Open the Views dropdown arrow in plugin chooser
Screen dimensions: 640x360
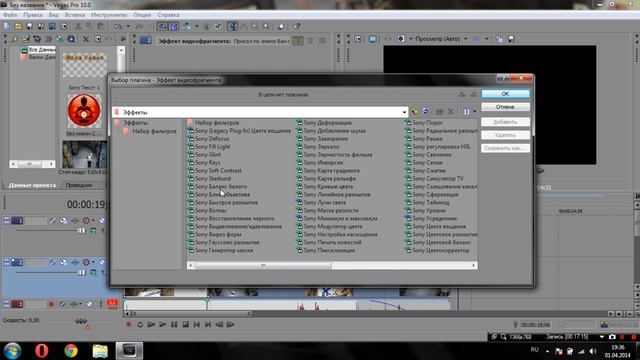click(x=474, y=112)
